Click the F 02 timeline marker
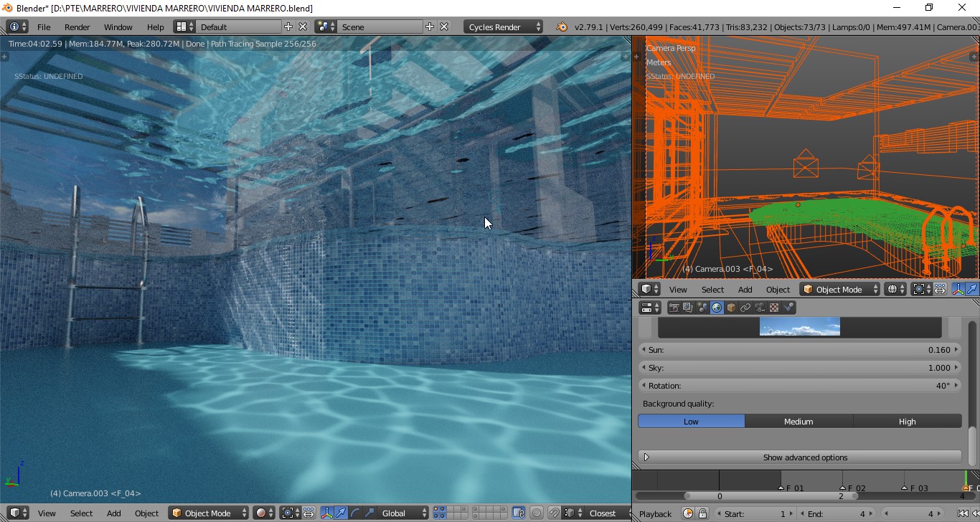 point(844,488)
